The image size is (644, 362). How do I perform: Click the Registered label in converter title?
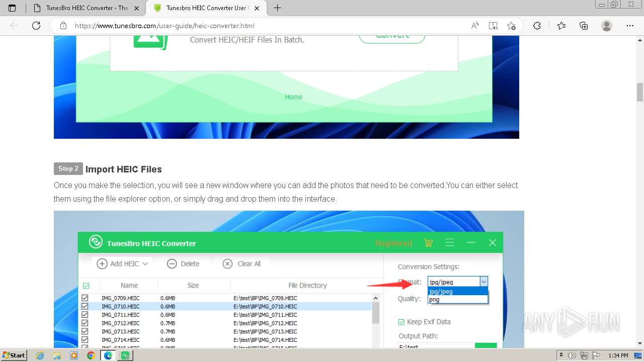click(393, 243)
